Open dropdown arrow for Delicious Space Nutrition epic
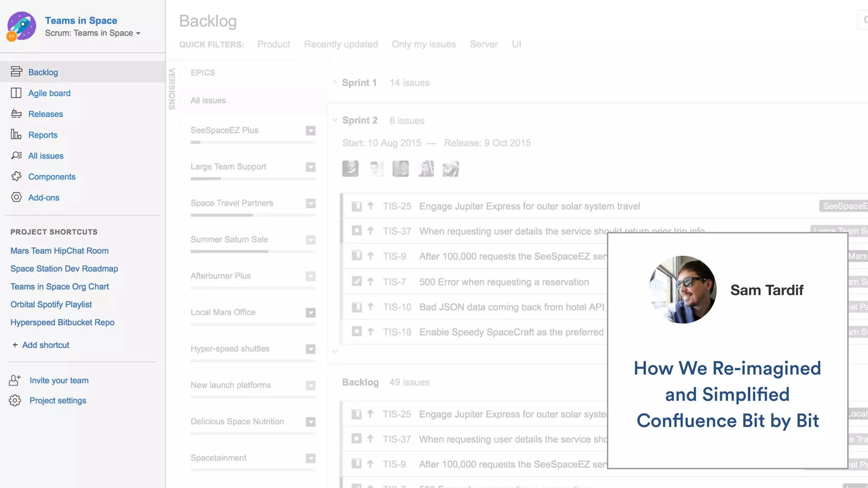868x488 pixels. pos(311,422)
